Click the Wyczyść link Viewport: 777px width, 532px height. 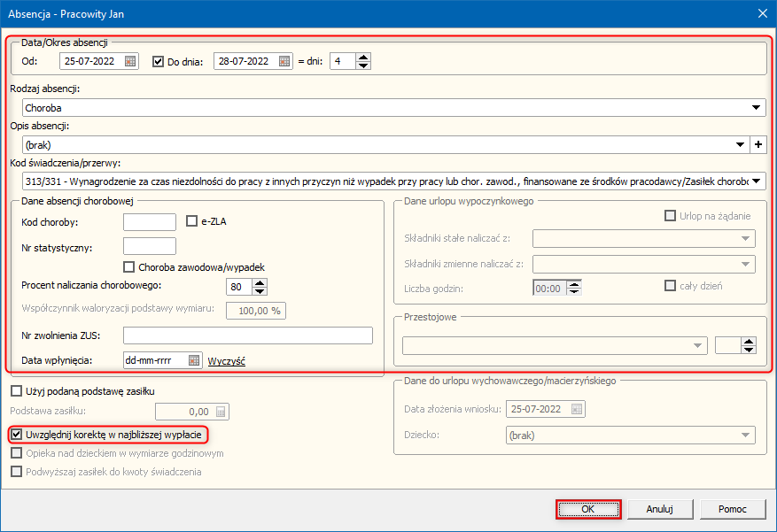226,360
